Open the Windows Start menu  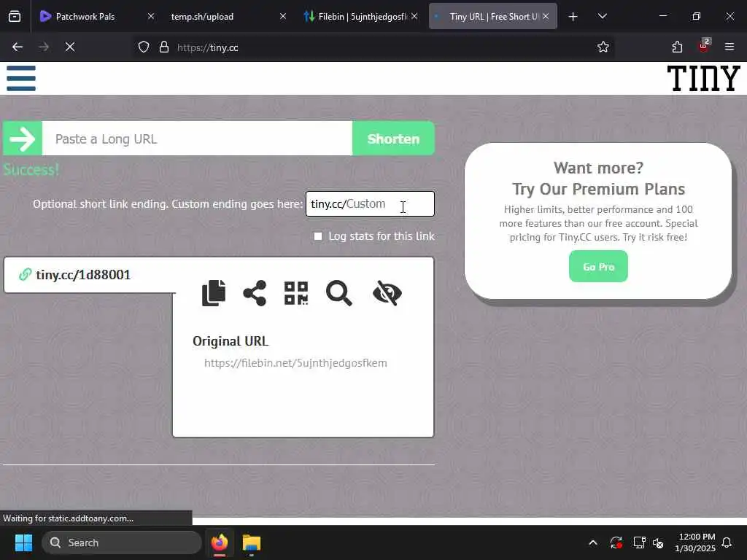click(x=23, y=542)
